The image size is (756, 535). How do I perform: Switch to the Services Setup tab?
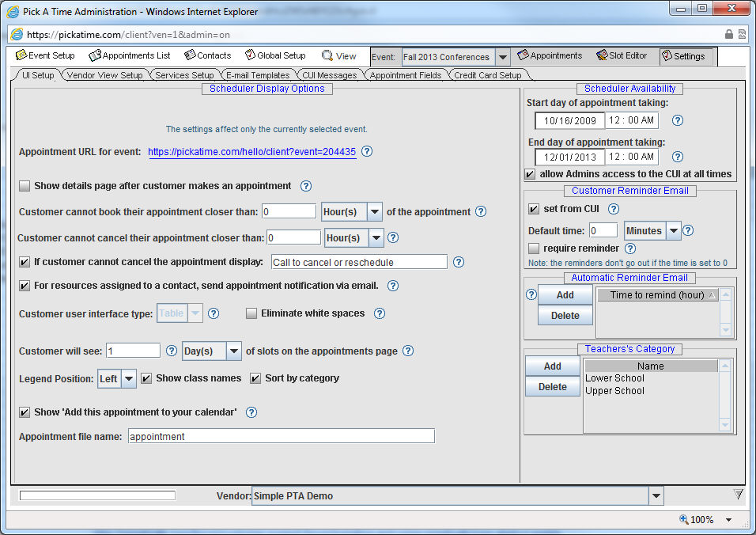point(184,75)
